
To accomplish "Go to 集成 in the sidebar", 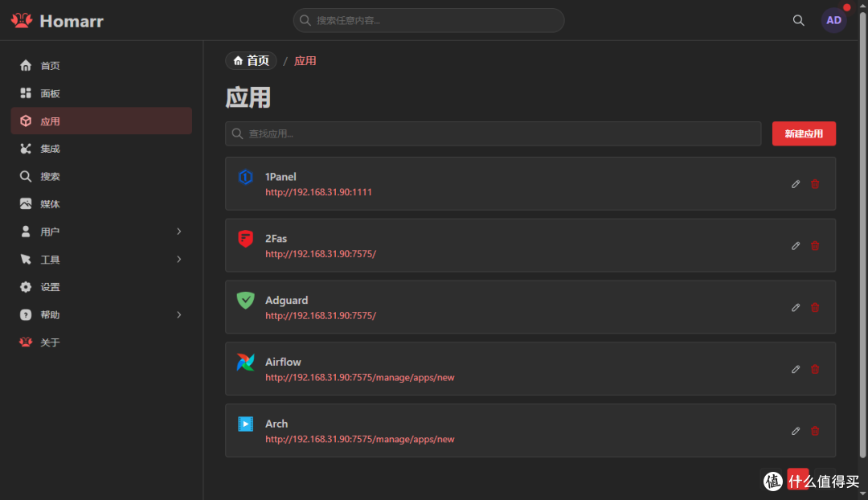I will tap(101, 149).
